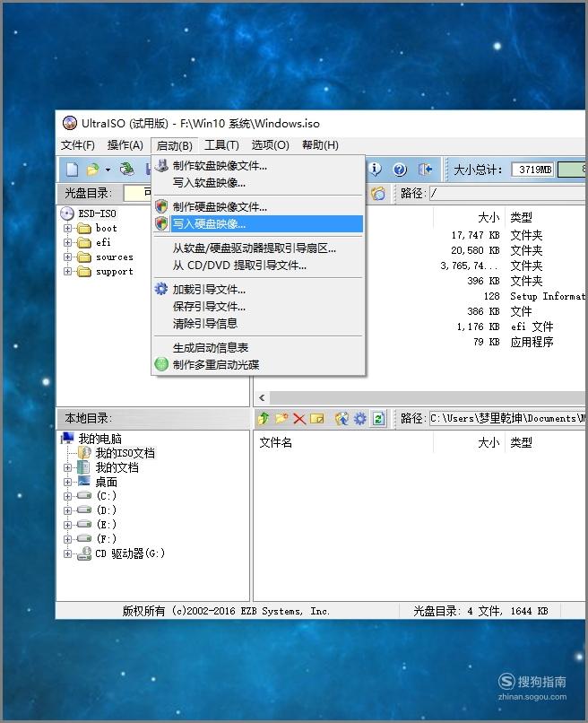Screen dimensions: 588x723
Task: Click the Setup Informat type cell
Action: (548, 296)
